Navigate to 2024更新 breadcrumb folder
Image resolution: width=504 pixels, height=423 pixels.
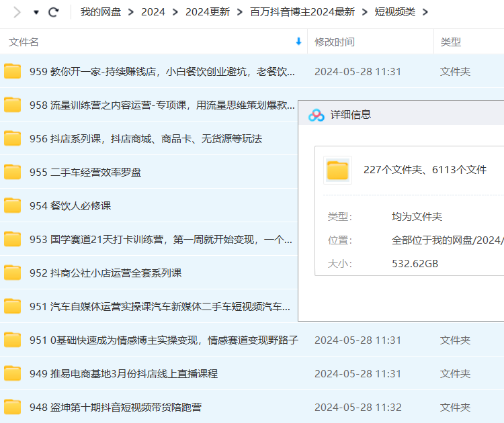[207, 12]
